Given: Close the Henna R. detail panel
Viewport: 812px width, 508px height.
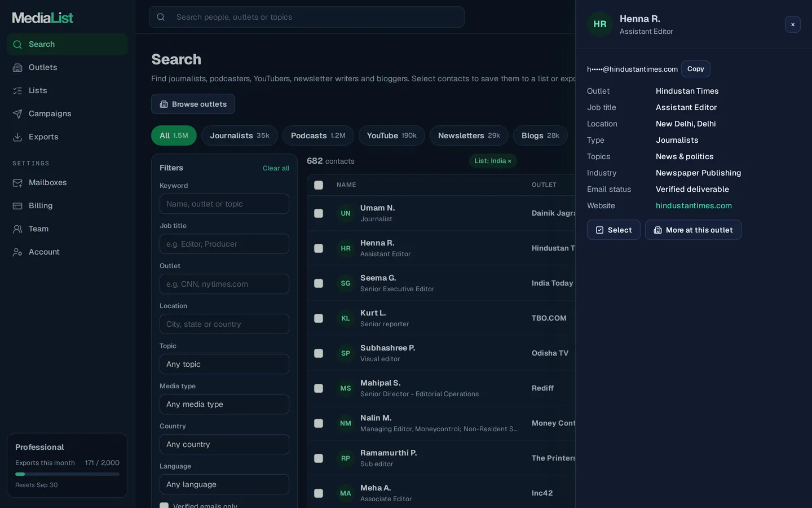Looking at the screenshot, I should coord(793,24).
